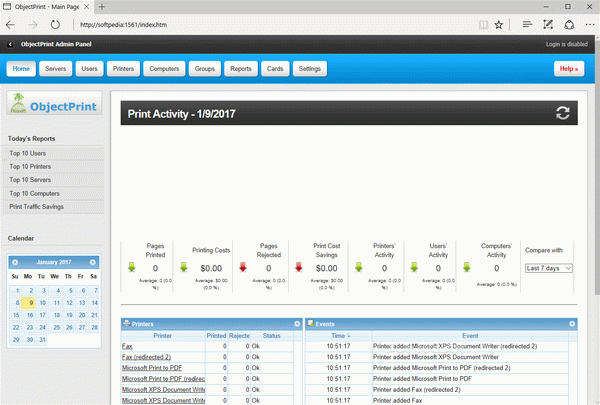This screenshot has height=405, width=600.
Task: Select January 9 in calendar
Action: (28, 303)
